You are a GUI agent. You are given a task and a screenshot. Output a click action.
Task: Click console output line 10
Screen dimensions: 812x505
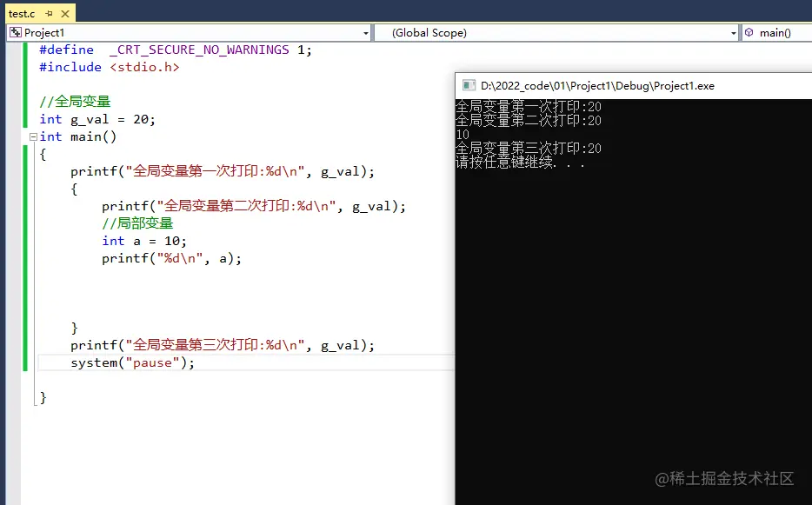click(463, 135)
